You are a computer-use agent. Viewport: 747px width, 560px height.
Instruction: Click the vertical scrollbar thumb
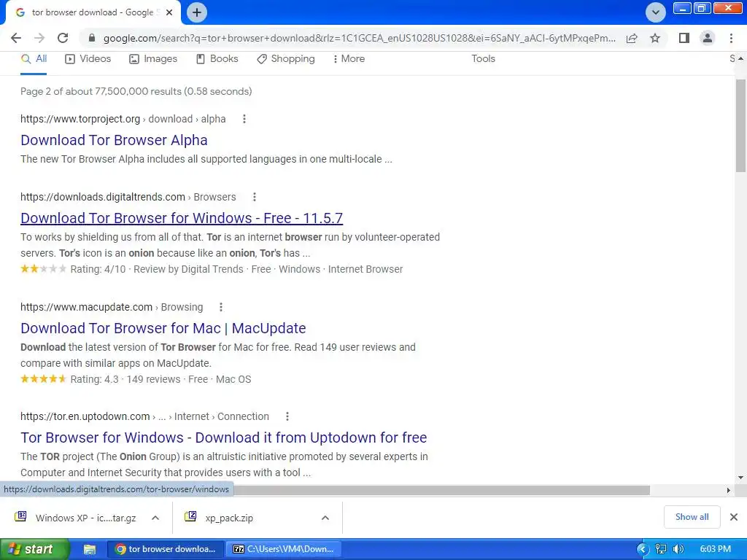(740, 125)
